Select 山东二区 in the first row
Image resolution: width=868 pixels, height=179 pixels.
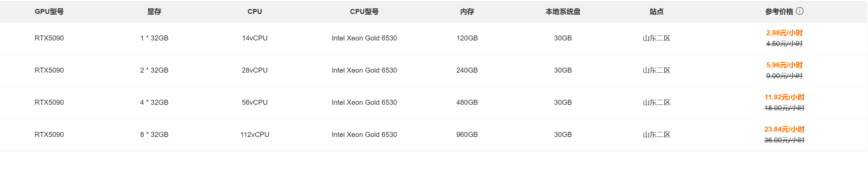click(656, 38)
